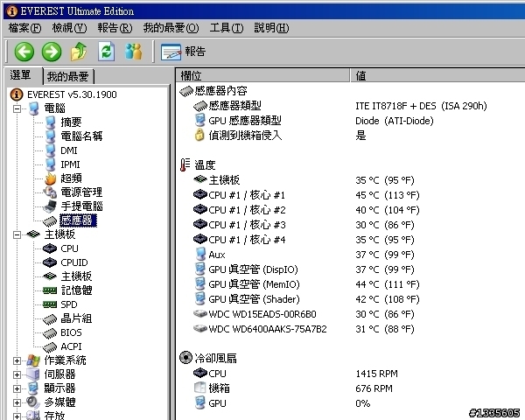525x420 pixels.
Task: Open the 我的最愛(O) menu
Action: click(171, 28)
